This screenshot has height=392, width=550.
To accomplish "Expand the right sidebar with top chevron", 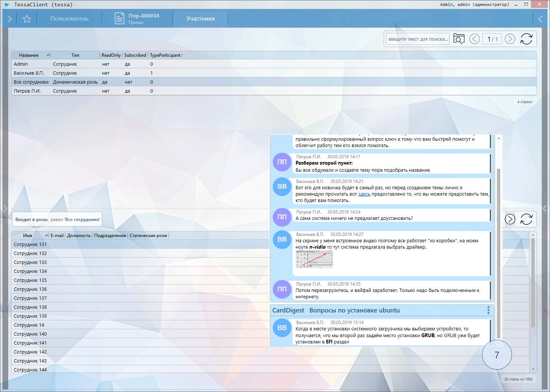I will coord(540,19).
